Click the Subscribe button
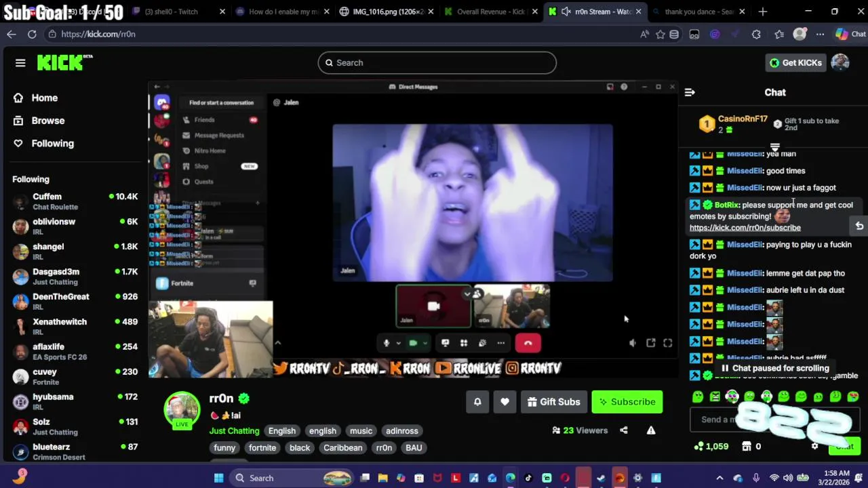 point(627,402)
